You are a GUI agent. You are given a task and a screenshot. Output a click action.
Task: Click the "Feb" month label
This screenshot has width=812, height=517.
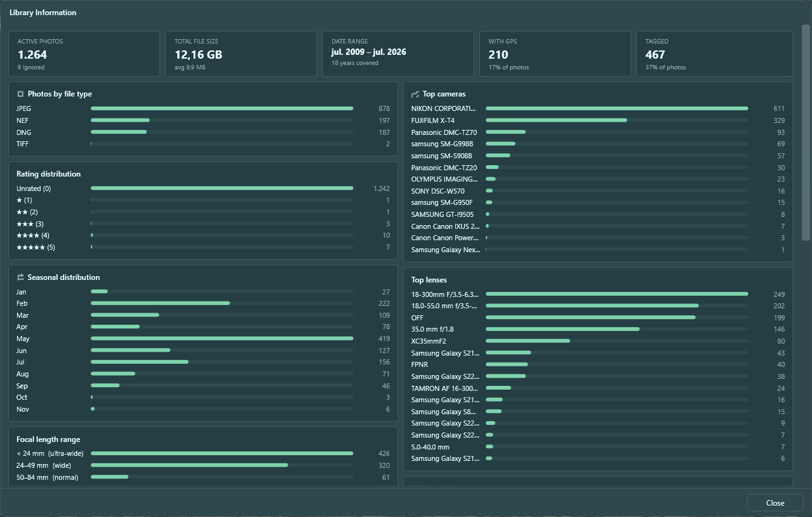point(22,303)
